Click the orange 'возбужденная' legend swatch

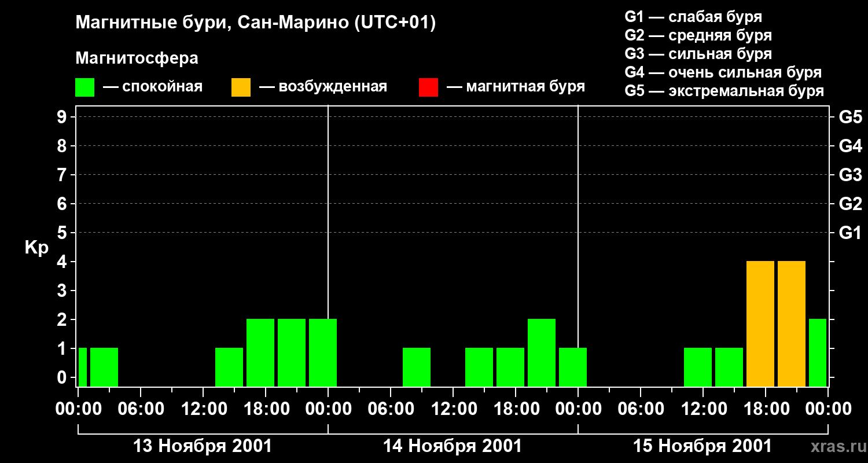coord(241,87)
